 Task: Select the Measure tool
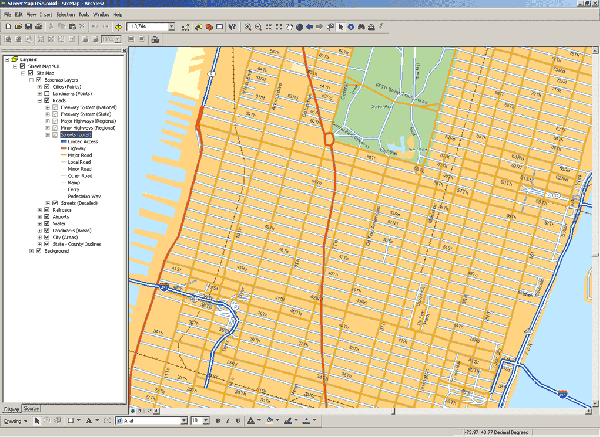371,27
